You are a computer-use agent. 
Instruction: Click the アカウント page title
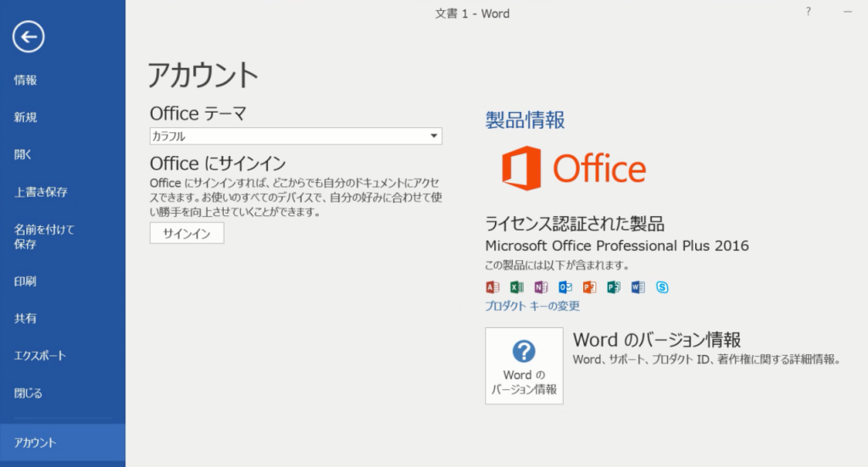(x=203, y=75)
